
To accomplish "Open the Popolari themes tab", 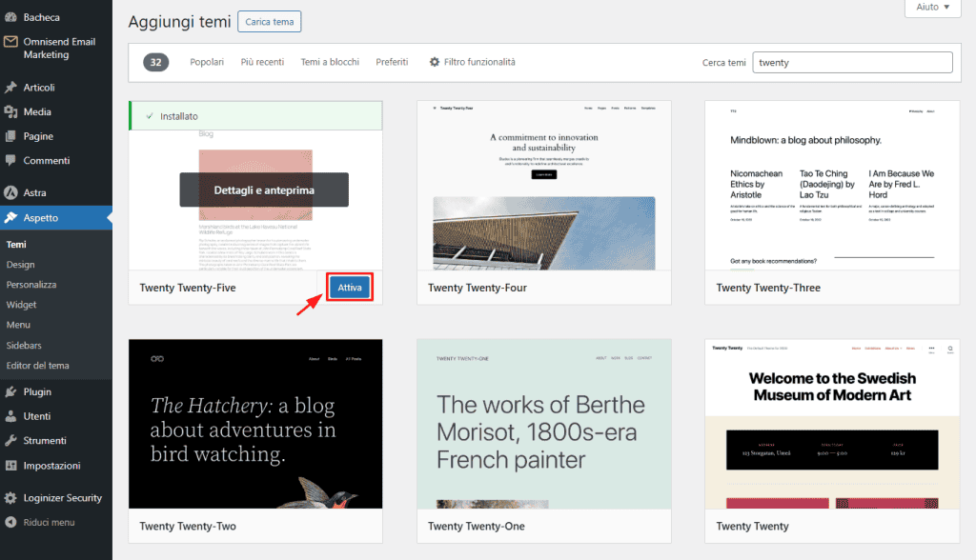I will coord(207,62).
